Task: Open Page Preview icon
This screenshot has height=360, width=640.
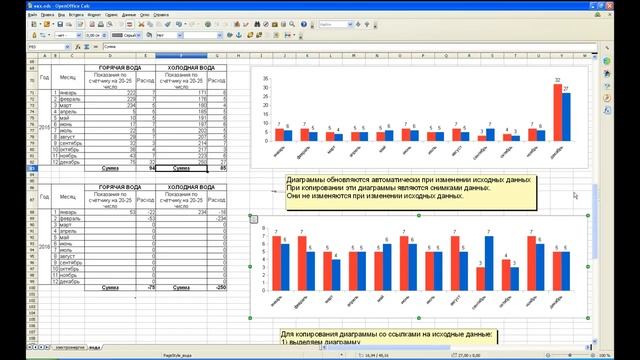Action: [x=109, y=24]
